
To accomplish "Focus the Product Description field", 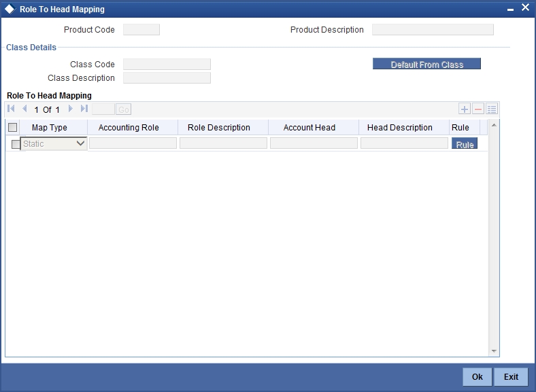I will pos(433,30).
